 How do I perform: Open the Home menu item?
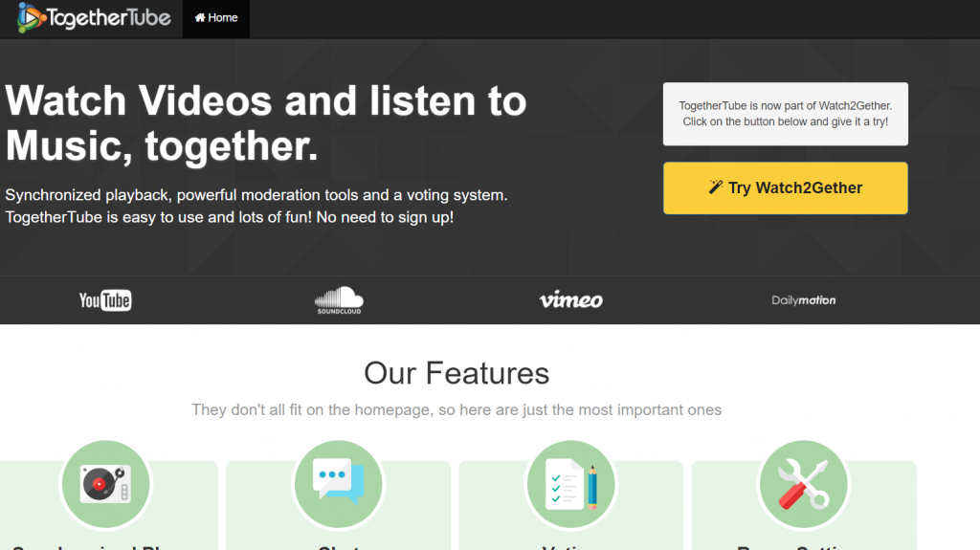[216, 18]
